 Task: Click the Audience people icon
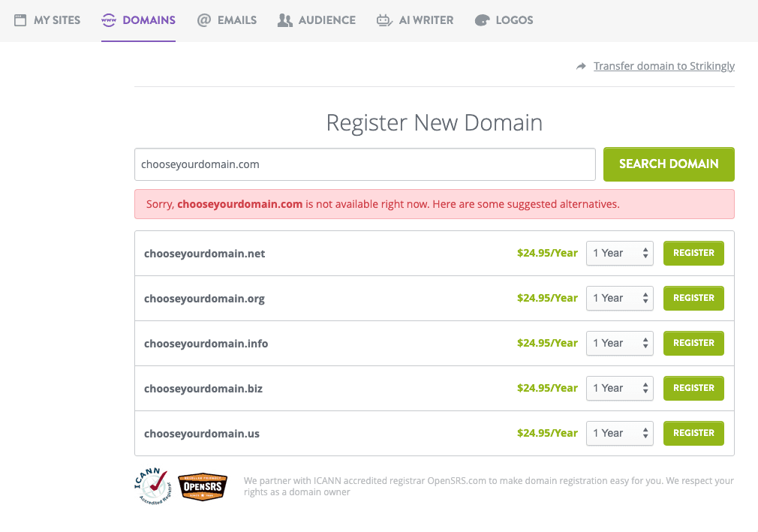[x=285, y=20]
